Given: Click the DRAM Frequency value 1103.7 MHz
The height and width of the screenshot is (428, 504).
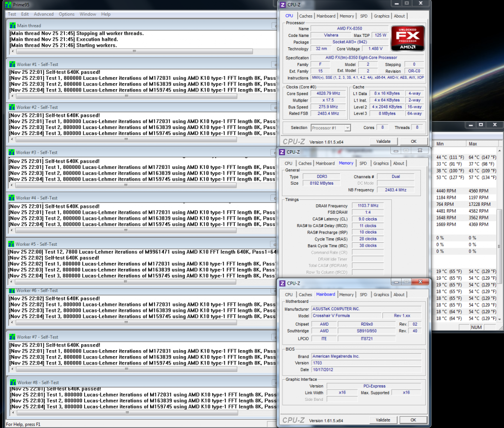Looking at the screenshot, I should [x=368, y=205].
